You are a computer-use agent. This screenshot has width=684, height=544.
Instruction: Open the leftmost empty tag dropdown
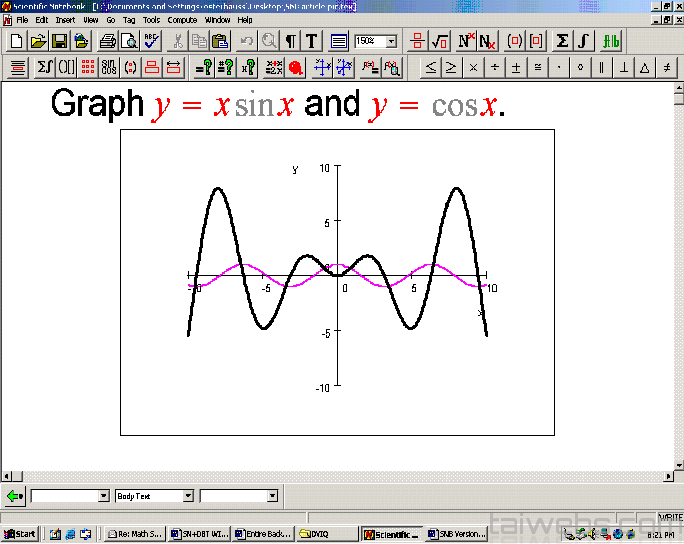(103, 496)
